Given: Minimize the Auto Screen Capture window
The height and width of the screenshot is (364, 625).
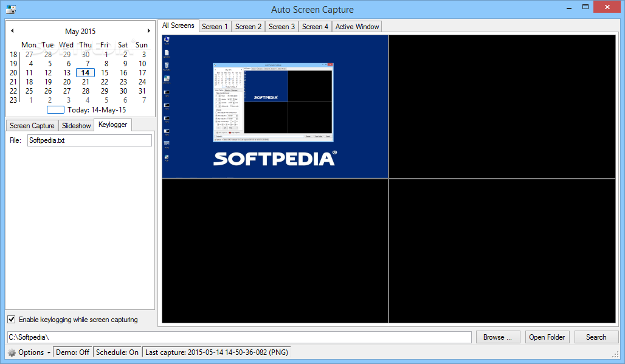Looking at the screenshot, I should [569, 7].
